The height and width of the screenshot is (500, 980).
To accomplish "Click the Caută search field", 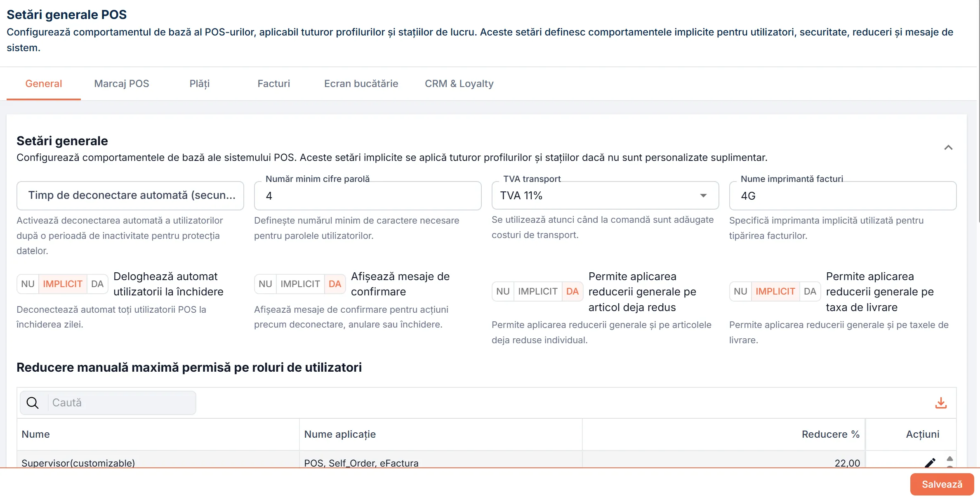I will click(x=122, y=403).
